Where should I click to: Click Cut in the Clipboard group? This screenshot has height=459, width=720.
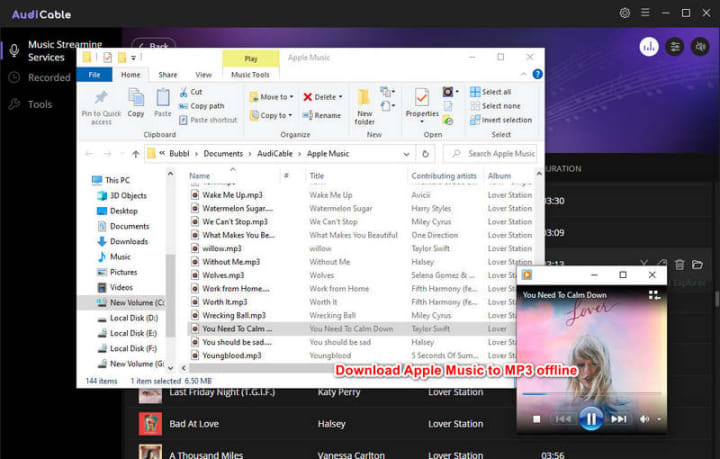191,92
